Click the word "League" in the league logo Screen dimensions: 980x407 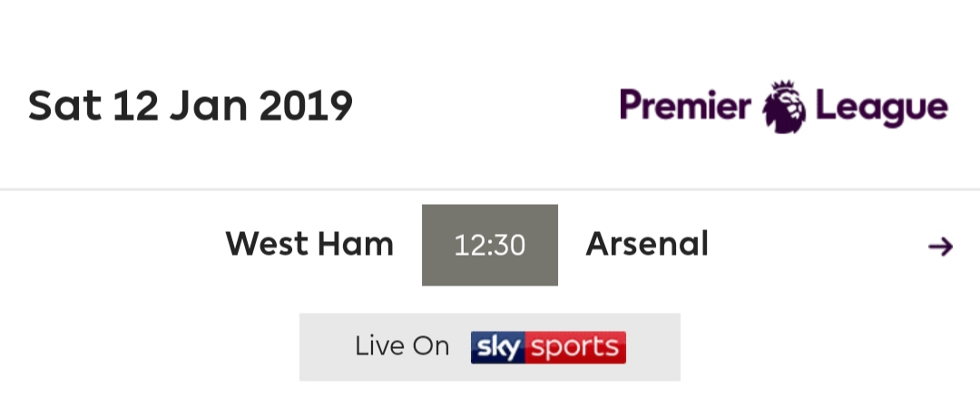click(882, 108)
